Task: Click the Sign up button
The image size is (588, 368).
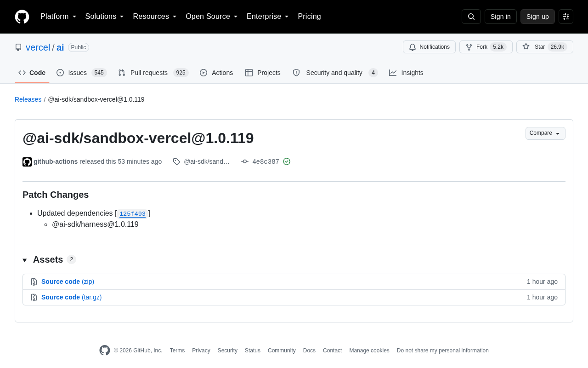Action: [537, 17]
